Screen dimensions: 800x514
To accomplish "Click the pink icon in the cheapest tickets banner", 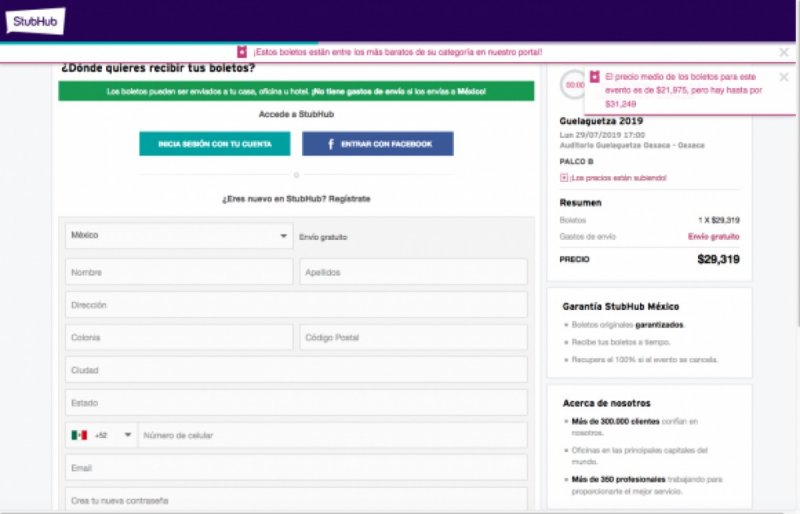I will (x=241, y=51).
